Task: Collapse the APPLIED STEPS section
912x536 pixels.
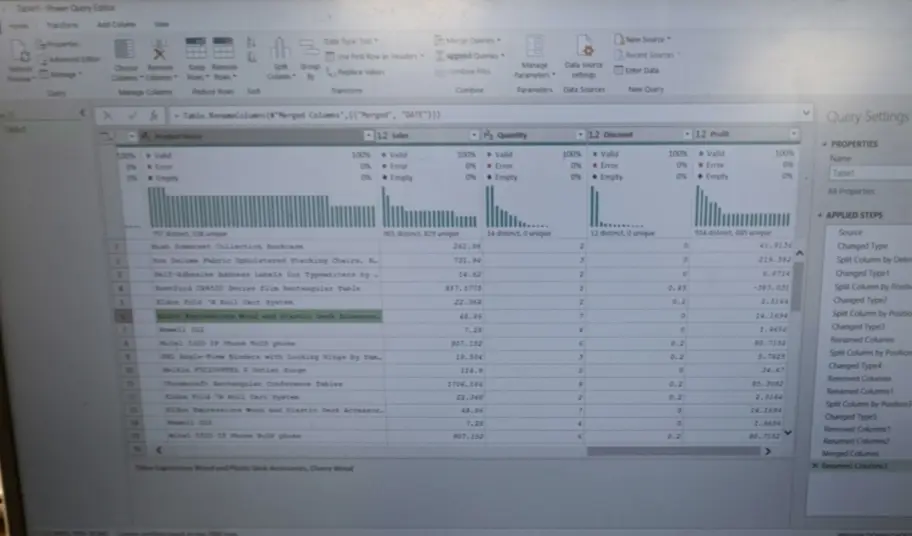Action: coord(820,215)
